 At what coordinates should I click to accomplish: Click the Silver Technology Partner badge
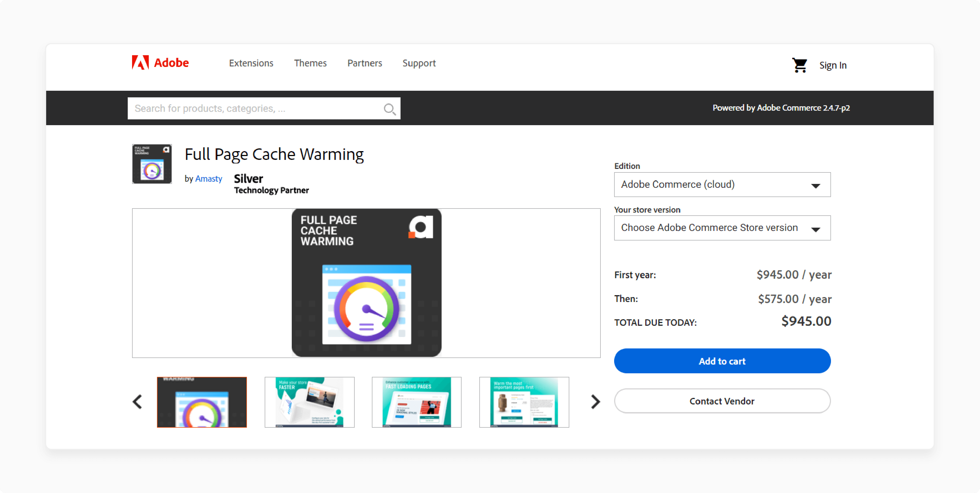tap(271, 184)
